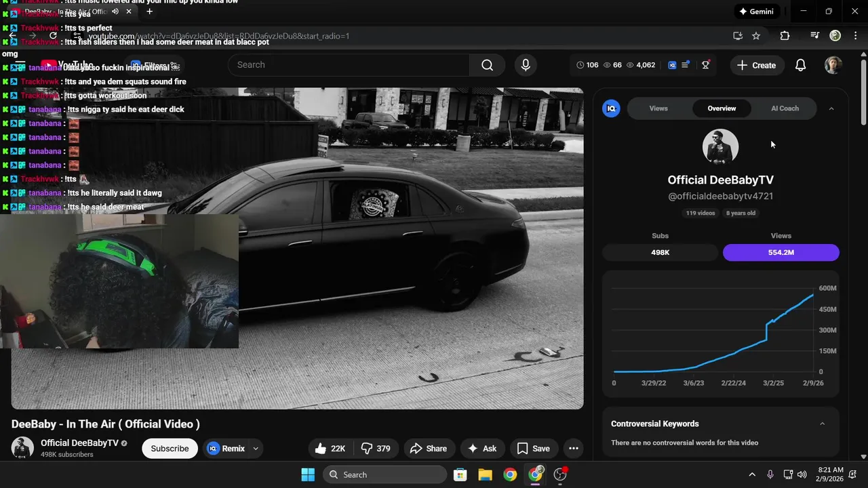The width and height of the screenshot is (868, 488).
Task: Collapse the Controversial Keywords section
Action: [823, 424]
